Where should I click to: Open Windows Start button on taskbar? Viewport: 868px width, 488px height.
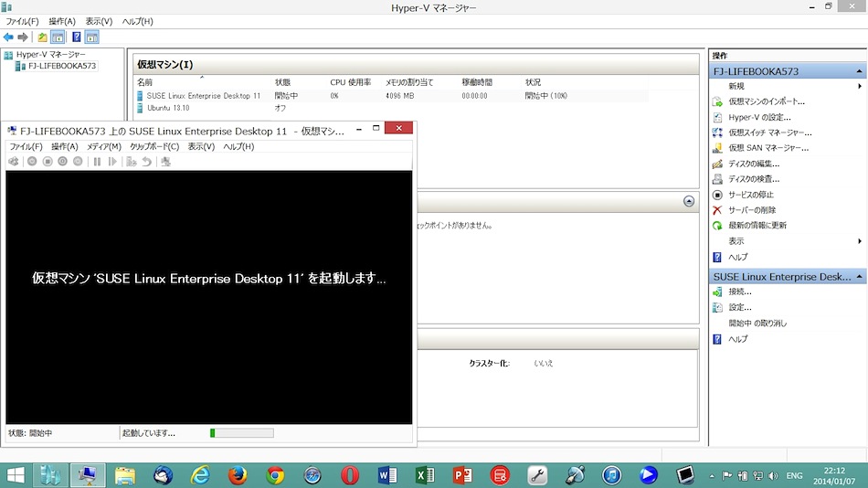[x=16, y=475]
